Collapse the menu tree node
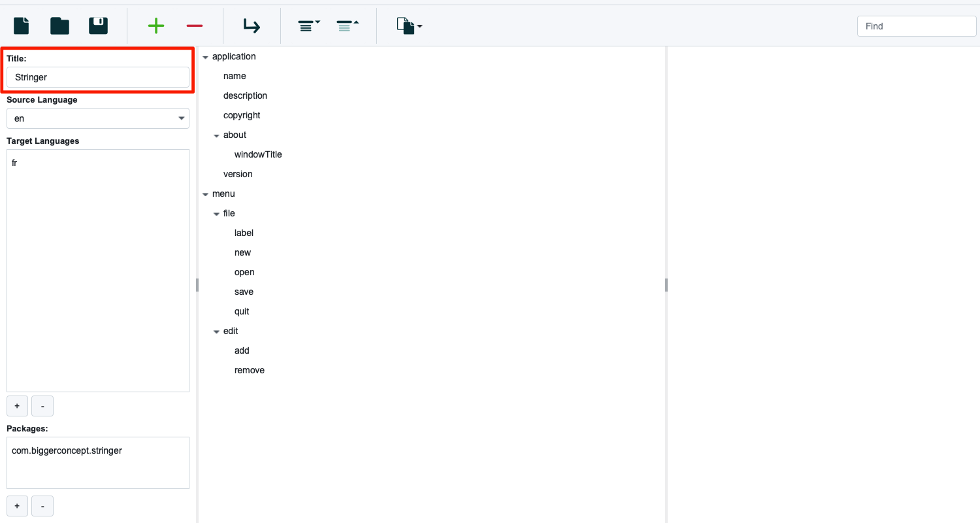This screenshot has width=980, height=523. coord(205,194)
